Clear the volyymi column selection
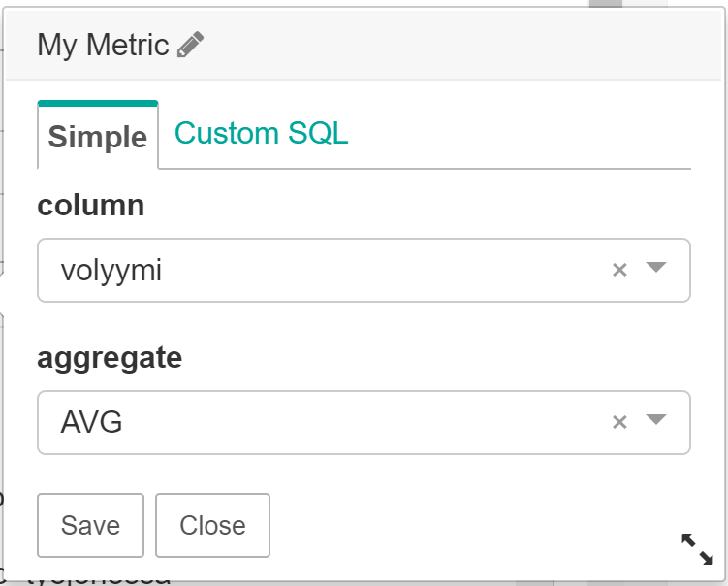This screenshot has width=728, height=586. pos(620,270)
